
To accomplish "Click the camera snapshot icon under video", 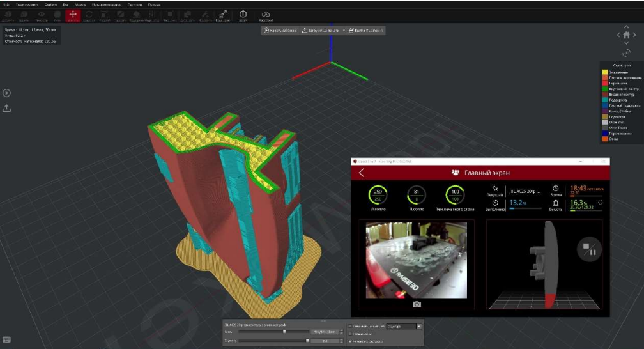I will point(417,304).
